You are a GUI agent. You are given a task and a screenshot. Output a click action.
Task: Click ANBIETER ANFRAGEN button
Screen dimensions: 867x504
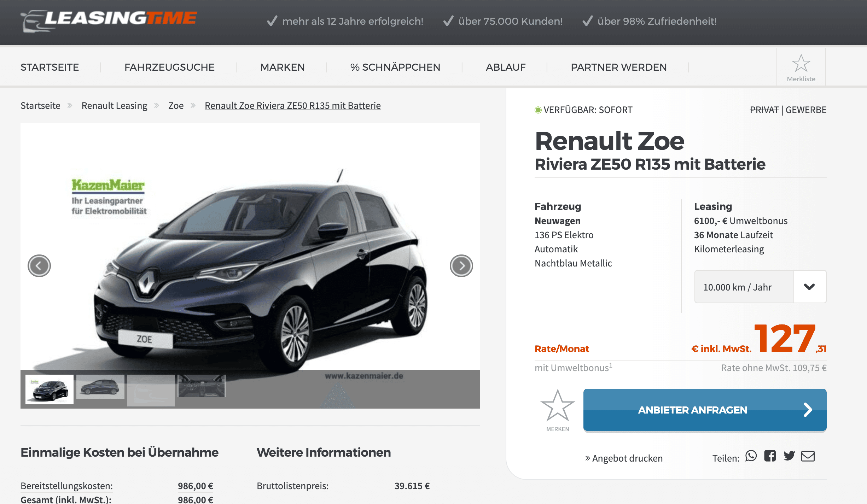[x=705, y=410]
